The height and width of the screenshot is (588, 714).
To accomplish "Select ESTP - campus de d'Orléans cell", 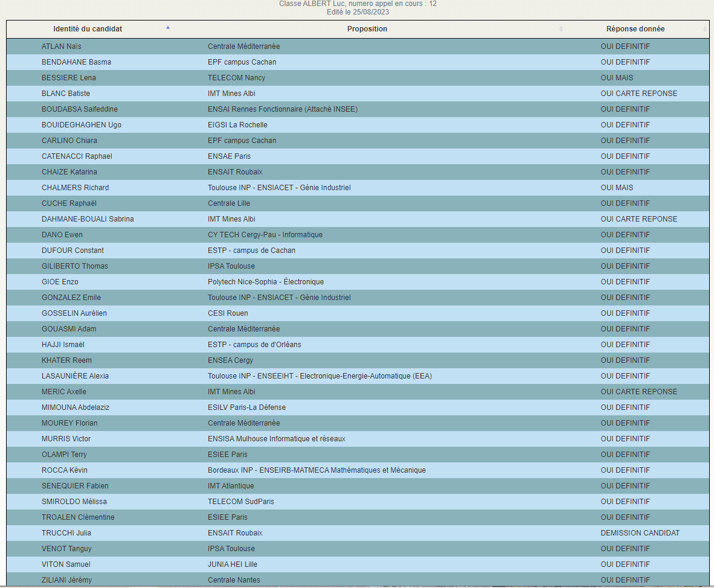I will click(x=254, y=345).
